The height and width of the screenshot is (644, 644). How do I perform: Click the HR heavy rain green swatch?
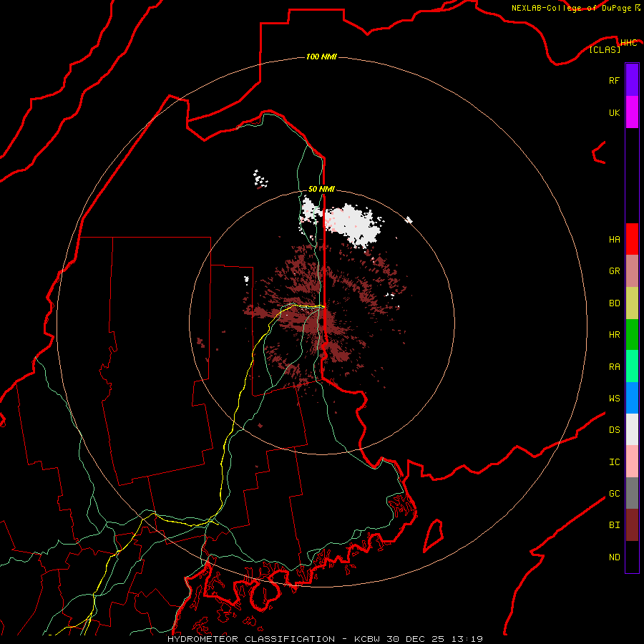632,335
